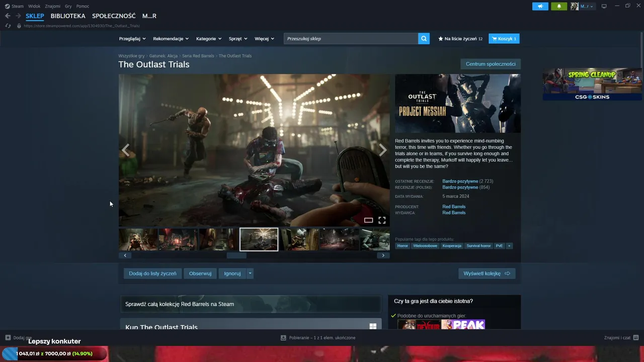Click the Red Barrels producent link
Viewport: 644px width, 362px height.
[454, 207]
